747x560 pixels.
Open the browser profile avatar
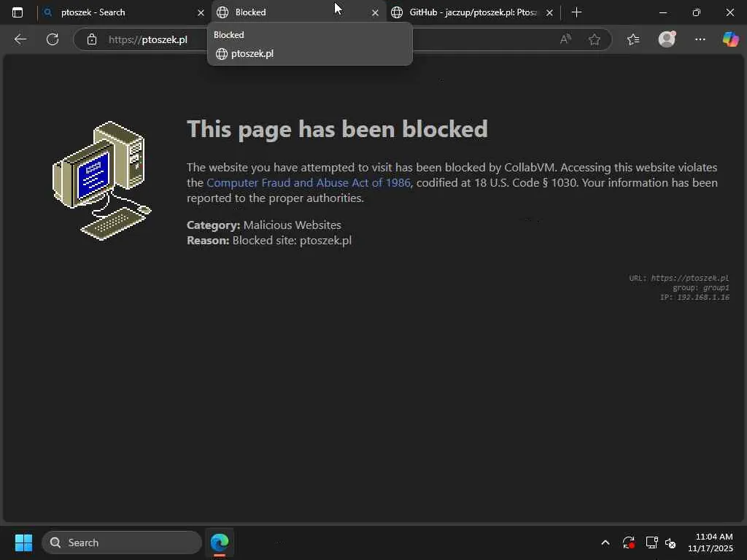(667, 39)
